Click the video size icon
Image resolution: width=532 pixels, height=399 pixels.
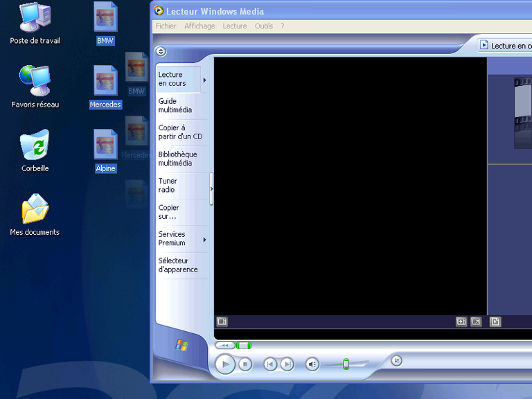coord(461,321)
